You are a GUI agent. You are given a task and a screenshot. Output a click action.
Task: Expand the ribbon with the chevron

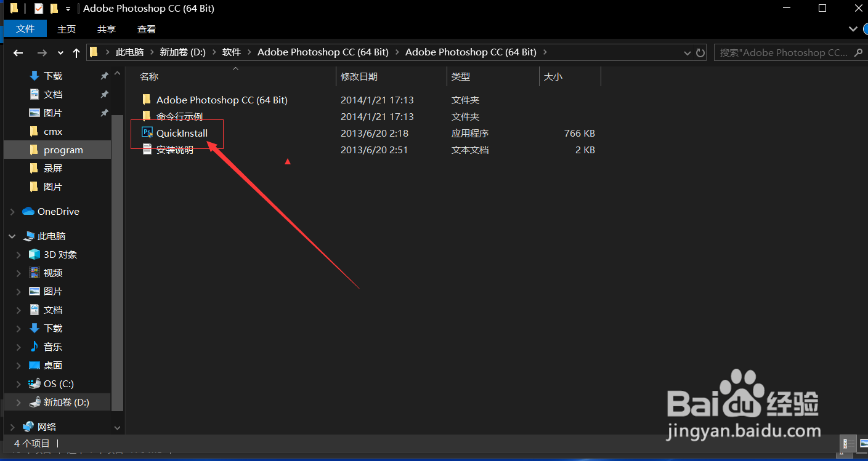(x=853, y=29)
